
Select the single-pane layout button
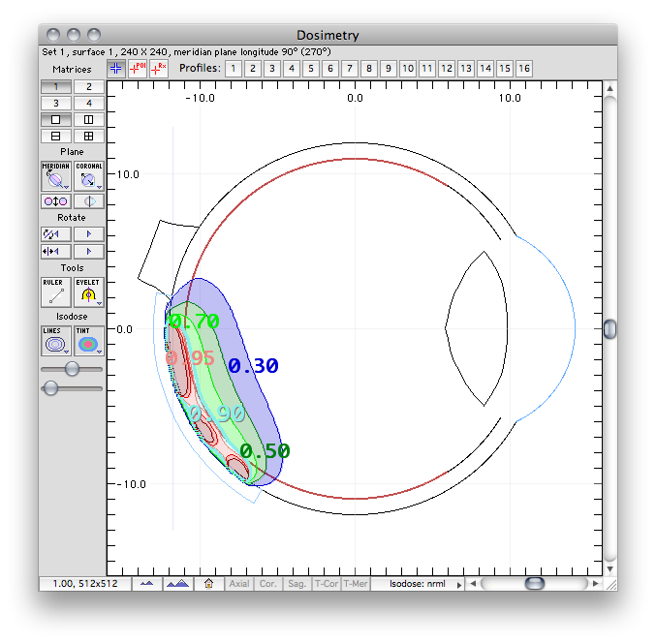(55, 120)
